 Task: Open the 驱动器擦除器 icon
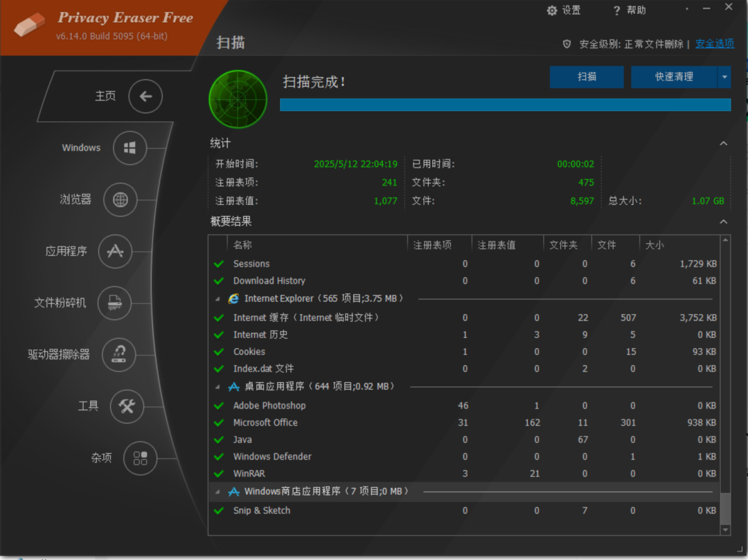(119, 354)
